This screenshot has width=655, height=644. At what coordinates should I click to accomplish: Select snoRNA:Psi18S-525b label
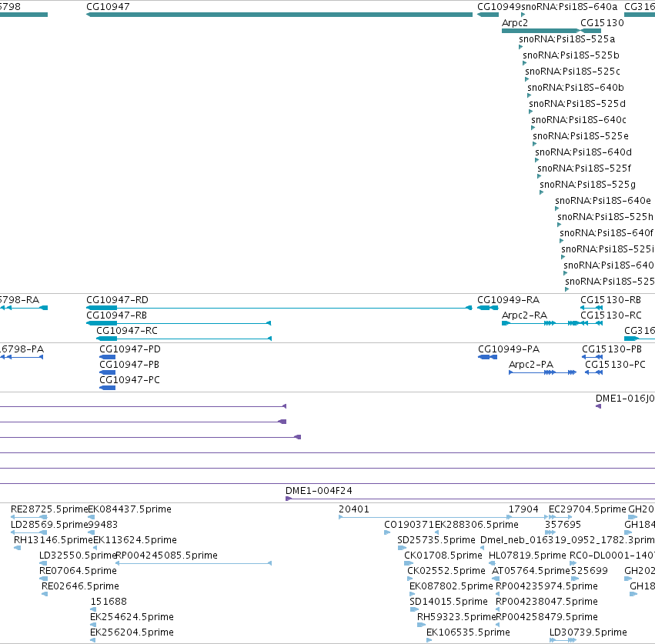point(571,55)
